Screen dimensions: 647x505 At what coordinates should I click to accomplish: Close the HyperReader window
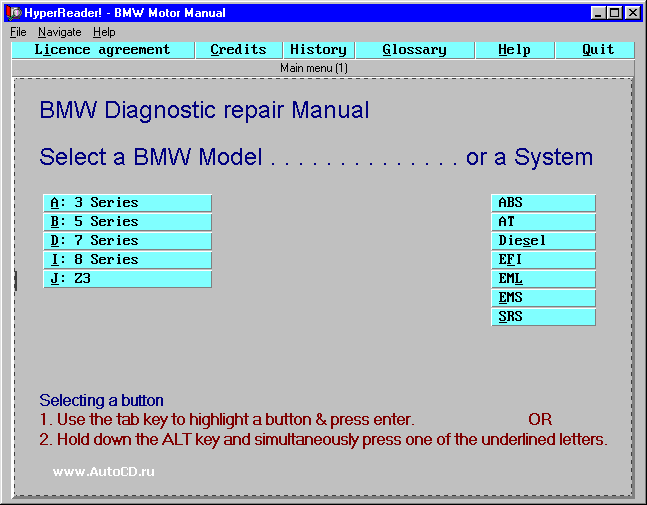(x=633, y=13)
